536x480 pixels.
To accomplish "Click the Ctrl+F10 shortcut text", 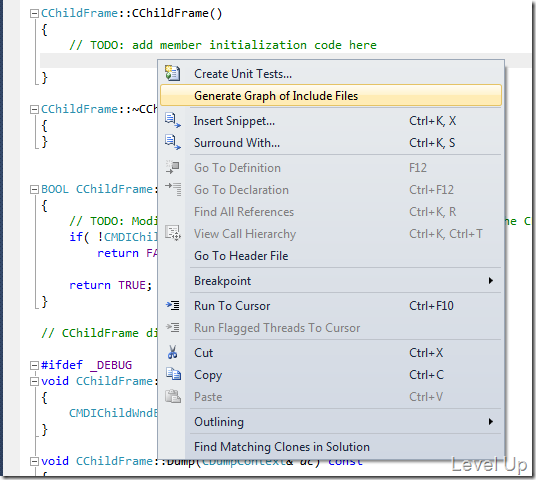I will (x=431, y=306).
